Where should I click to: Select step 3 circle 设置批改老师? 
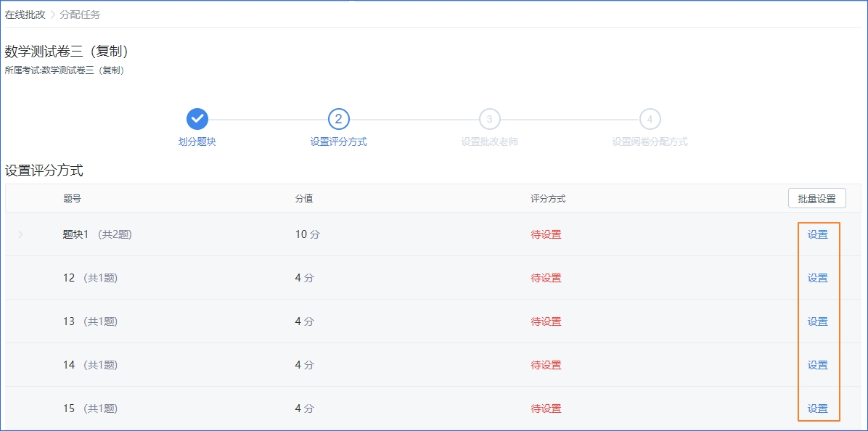pos(489,118)
